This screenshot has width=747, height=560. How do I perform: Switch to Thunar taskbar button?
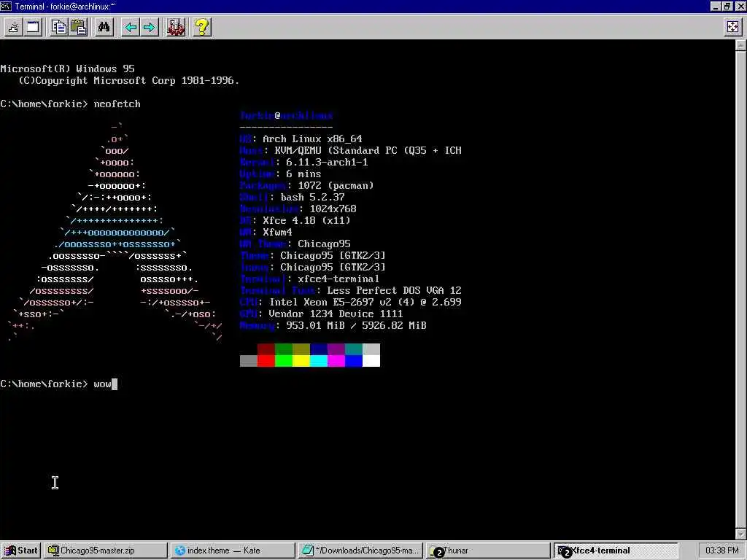pos(487,551)
